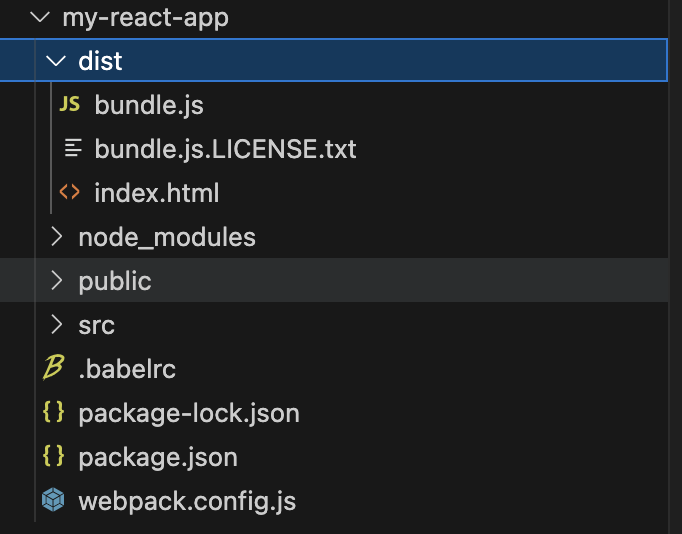Click the HTML brackets icon beside index.html
The height and width of the screenshot is (534, 682).
coord(70,193)
